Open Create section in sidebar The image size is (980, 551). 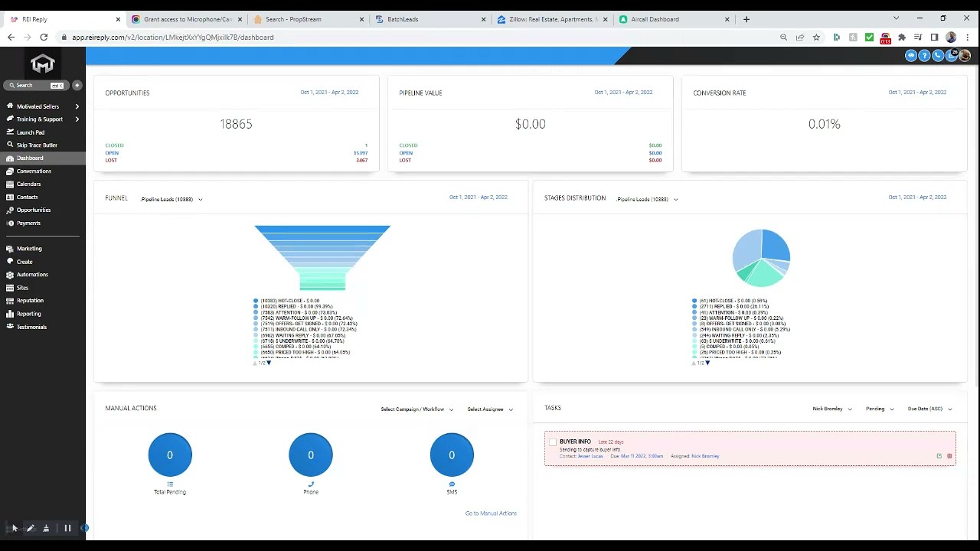42,262
